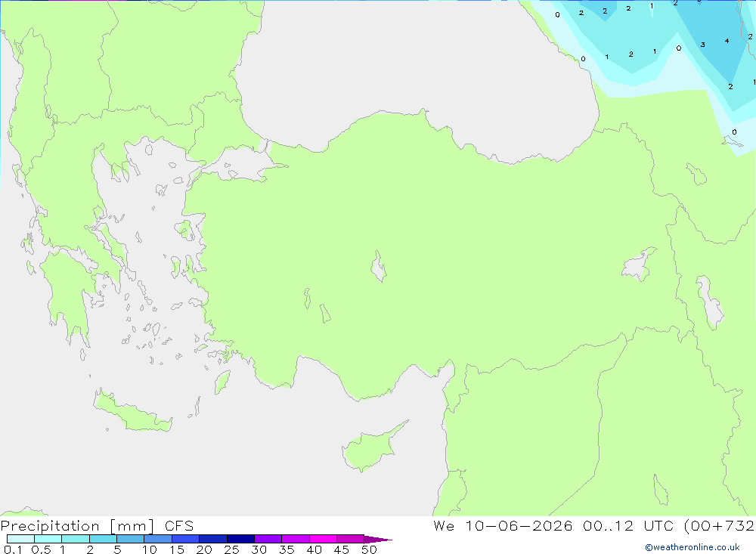The height and width of the screenshot is (554, 756).
Task: Click the above-50 mm arrow tip of legend
Action: [378, 539]
